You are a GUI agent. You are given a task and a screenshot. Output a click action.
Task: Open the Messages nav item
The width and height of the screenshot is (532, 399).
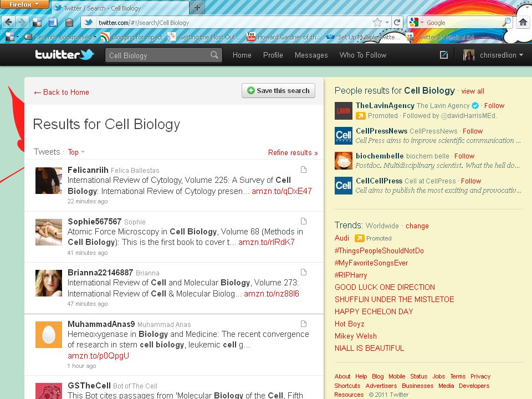tap(311, 55)
